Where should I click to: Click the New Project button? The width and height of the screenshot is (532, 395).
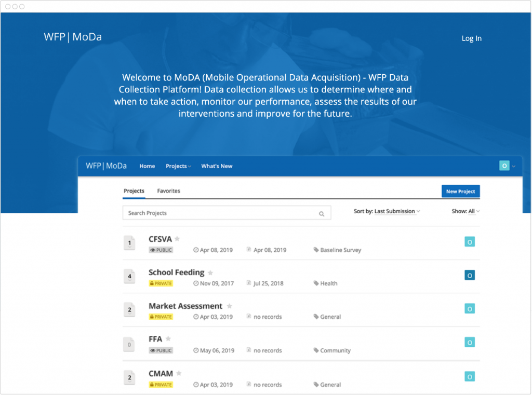(460, 191)
